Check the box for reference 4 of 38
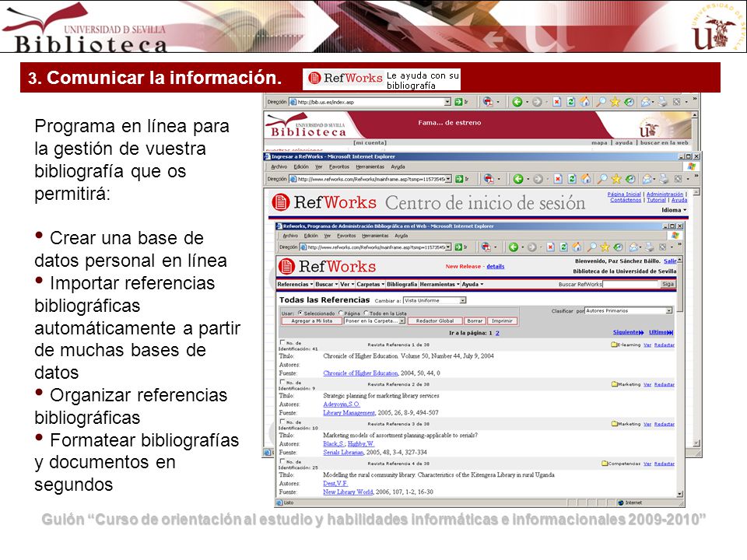The image size is (747, 560). tap(282, 461)
